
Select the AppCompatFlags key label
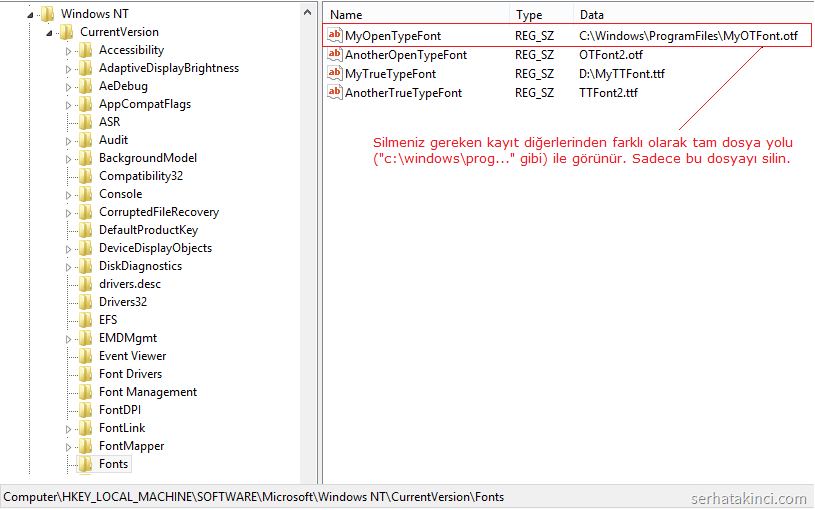coord(145,104)
